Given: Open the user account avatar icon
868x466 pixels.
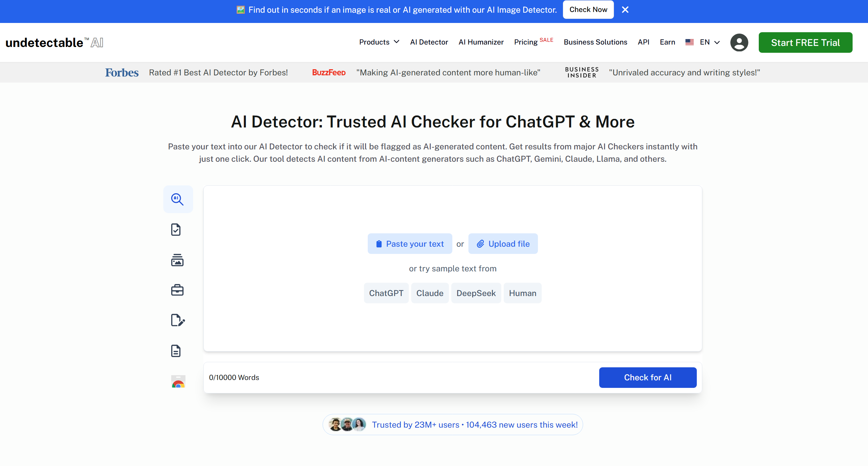Looking at the screenshot, I should tap(739, 42).
